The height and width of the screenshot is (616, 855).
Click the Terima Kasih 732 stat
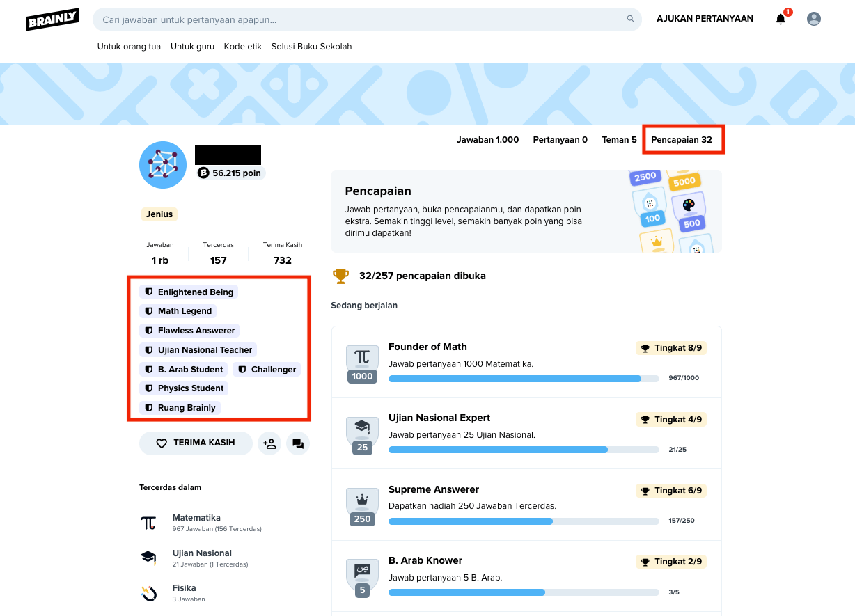point(283,253)
